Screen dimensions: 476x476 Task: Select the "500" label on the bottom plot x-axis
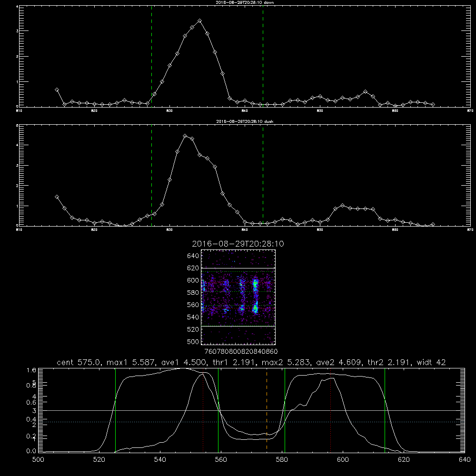tap(38, 460)
